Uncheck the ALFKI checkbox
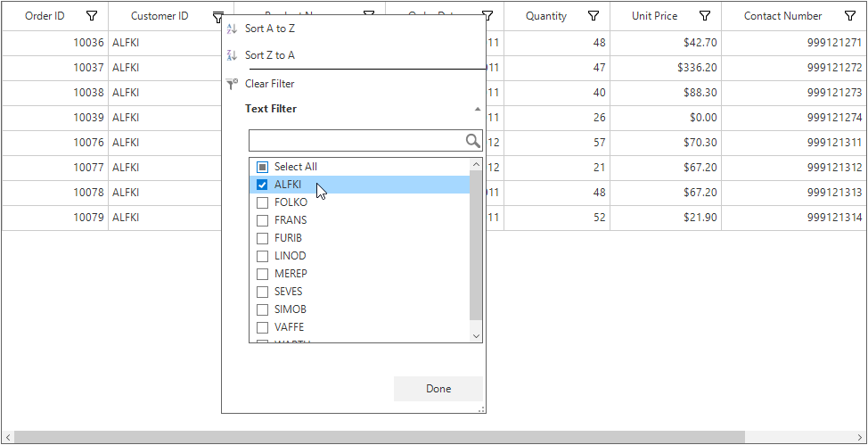This screenshot has width=868, height=445. point(262,185)
